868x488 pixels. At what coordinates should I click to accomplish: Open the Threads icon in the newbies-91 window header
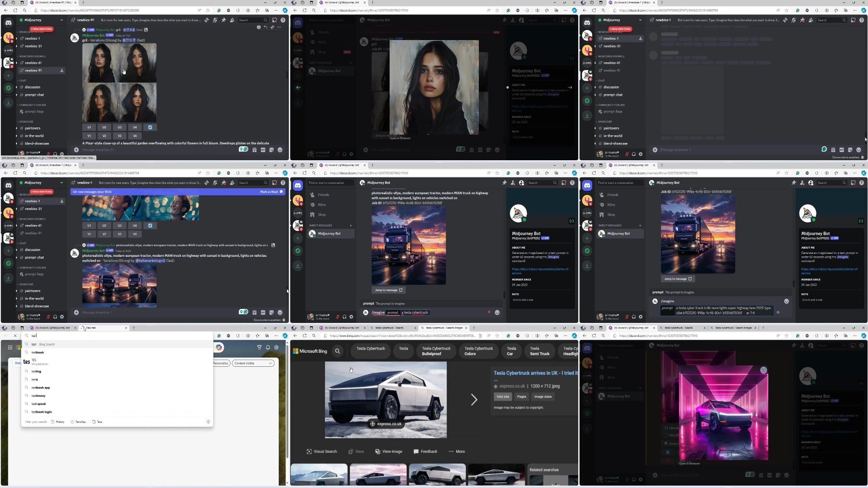[206, 20]
